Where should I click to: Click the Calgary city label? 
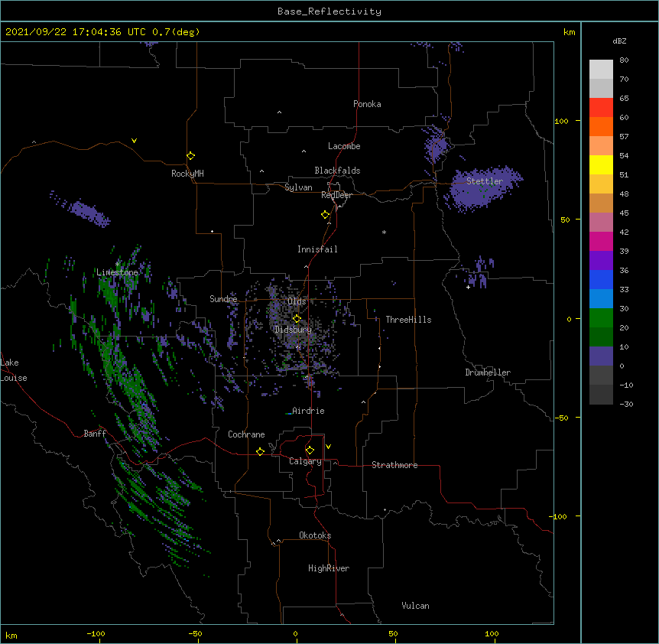click(306, 461)
